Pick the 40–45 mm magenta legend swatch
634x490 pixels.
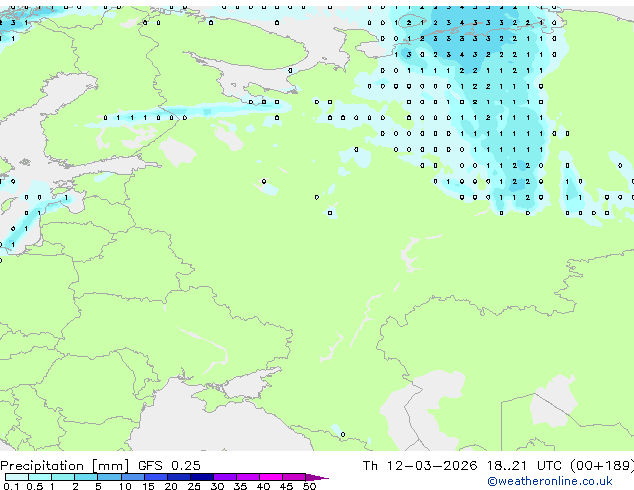pos(271,477)
